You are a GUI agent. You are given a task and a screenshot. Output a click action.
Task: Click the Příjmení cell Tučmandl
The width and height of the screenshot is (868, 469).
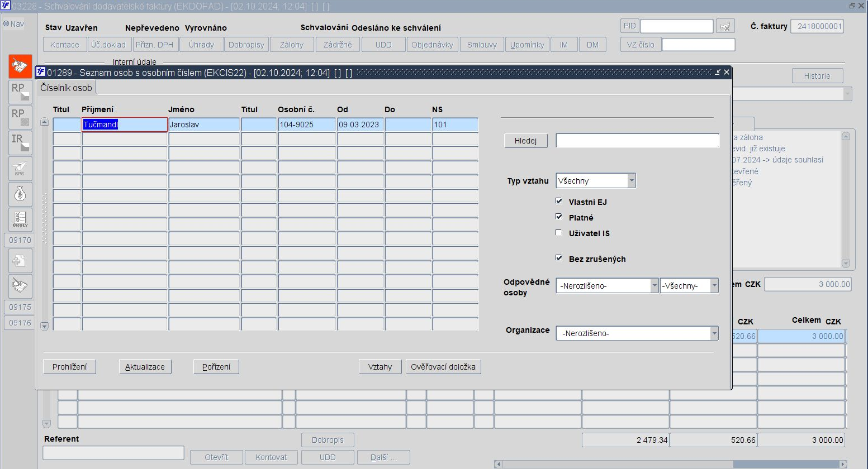click(125, 125)
